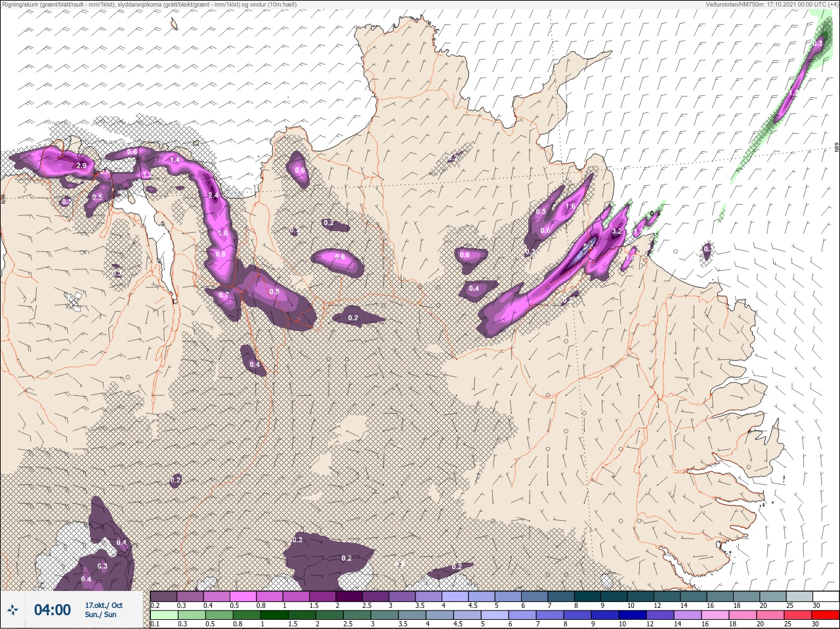This screenshot has height=629, width=840.
Task: Click the 3.2 precipitation maximum label
Action: pyautogui.click(x=616, y=232)
